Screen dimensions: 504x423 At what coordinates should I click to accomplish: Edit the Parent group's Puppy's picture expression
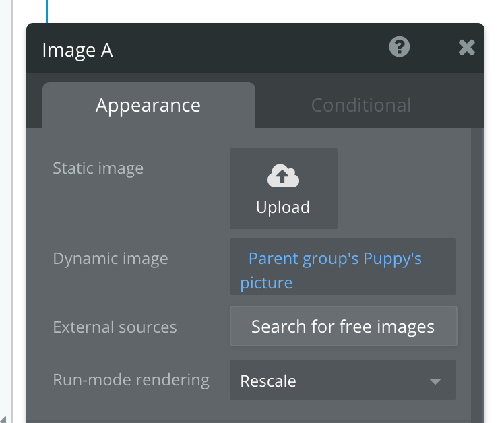335,259
